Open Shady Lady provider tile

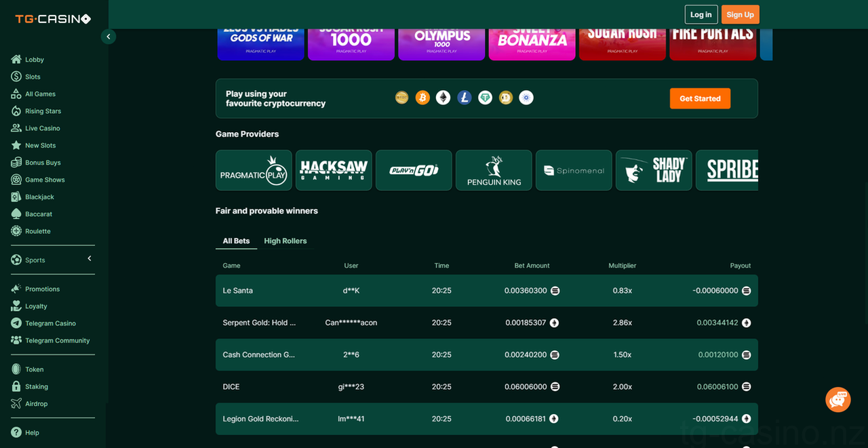pyautogui.click(x=654, y=170)
